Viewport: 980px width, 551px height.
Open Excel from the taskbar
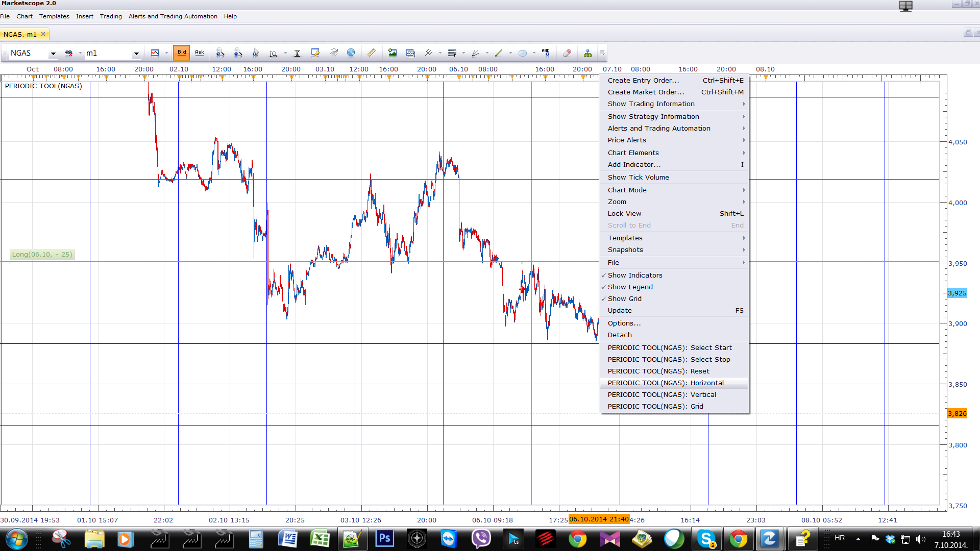pos(320,538)
